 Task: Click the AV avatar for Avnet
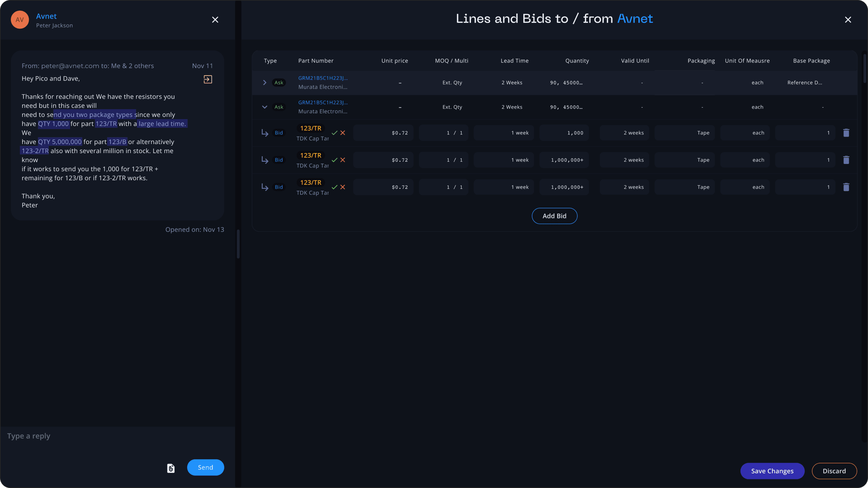tap(20, 20)
